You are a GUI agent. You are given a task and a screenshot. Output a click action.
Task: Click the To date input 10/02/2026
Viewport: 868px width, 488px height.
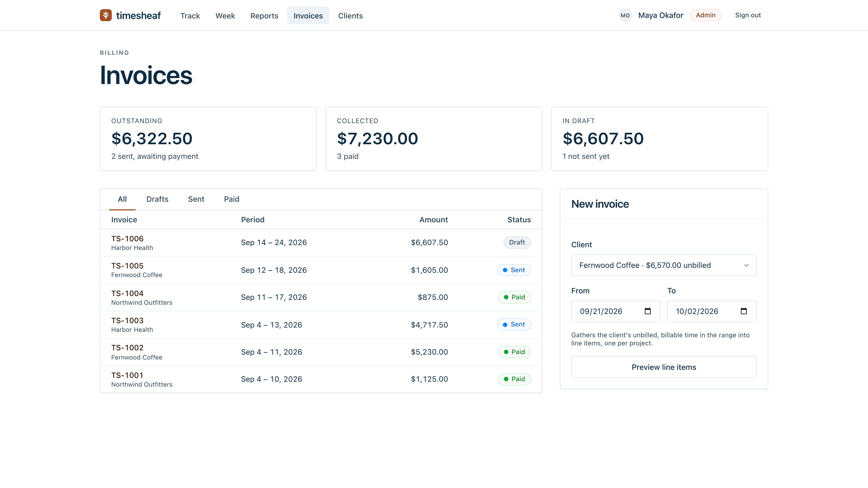tap(712, 311)
